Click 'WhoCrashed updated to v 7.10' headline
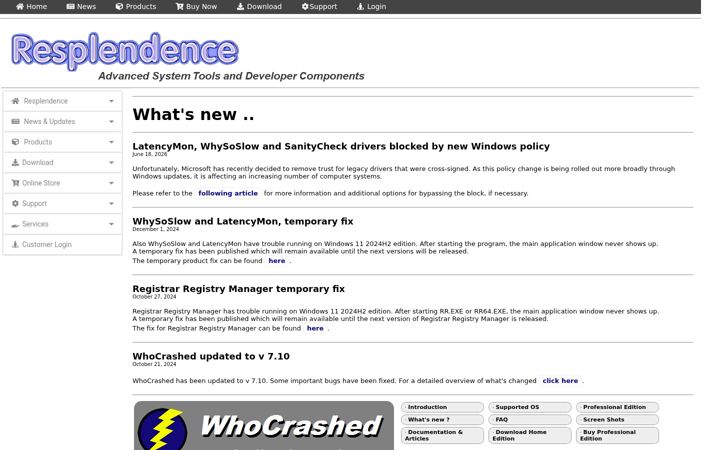This screenshot has width=720, height=450. click(211, 356)
